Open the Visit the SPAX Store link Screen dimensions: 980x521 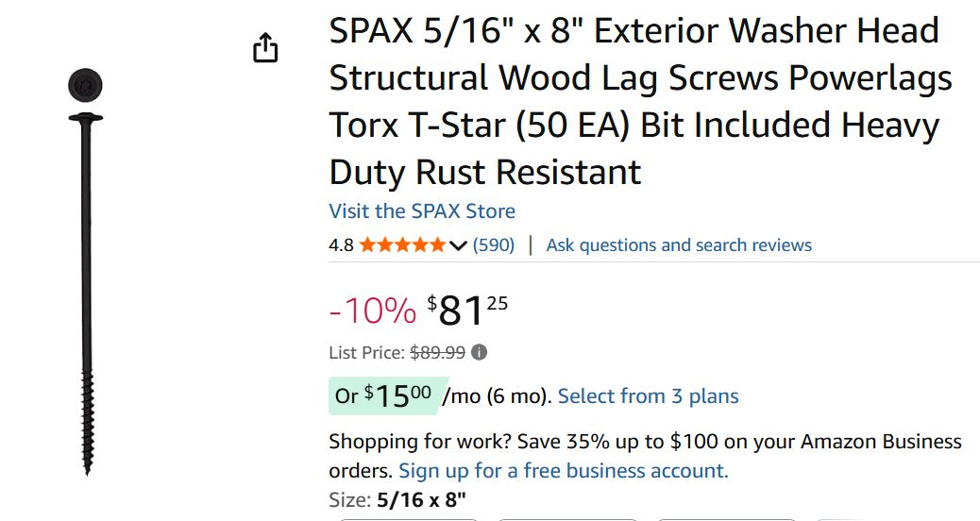coord(422,210)
